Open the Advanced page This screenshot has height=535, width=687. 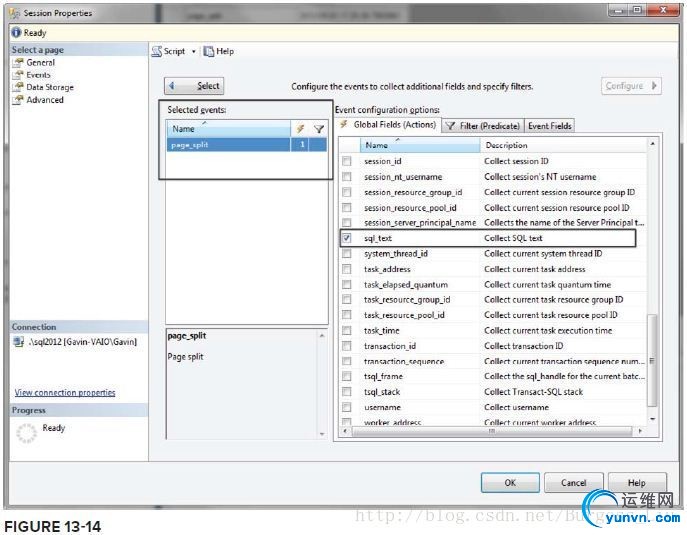coord(45,99)
